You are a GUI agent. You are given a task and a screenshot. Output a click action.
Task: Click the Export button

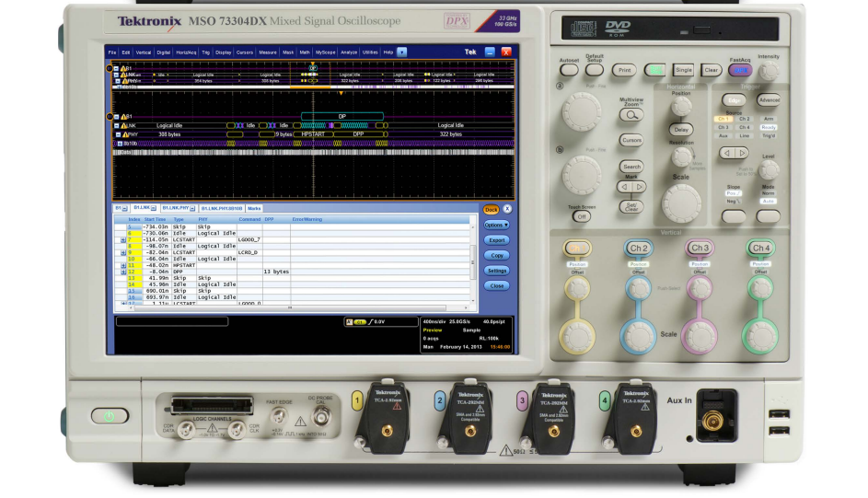tap(496, 240)
